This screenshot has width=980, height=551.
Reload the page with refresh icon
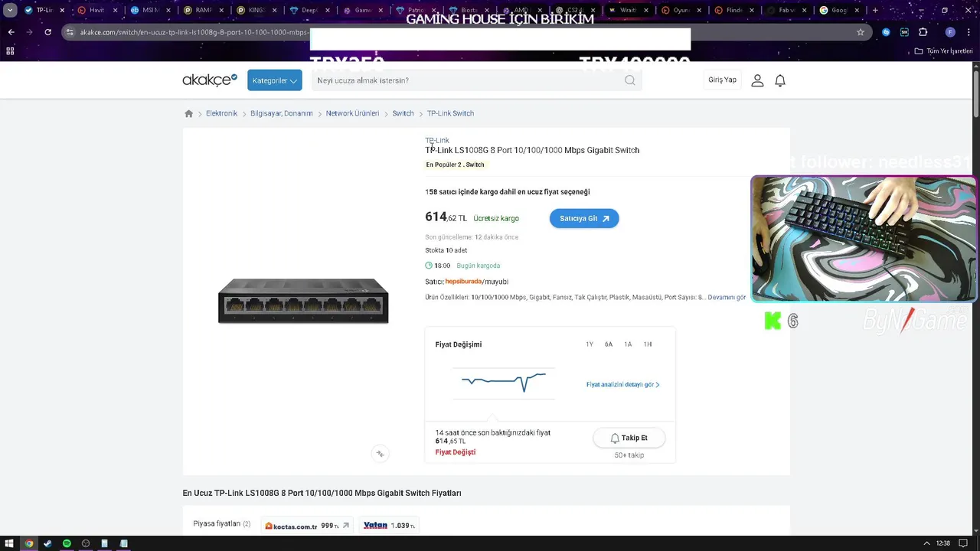pyautogui.click(x=47, y=32)
